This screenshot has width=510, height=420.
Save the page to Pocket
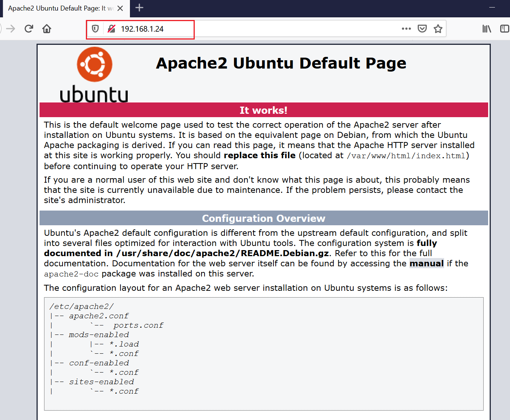coord(422,29)
